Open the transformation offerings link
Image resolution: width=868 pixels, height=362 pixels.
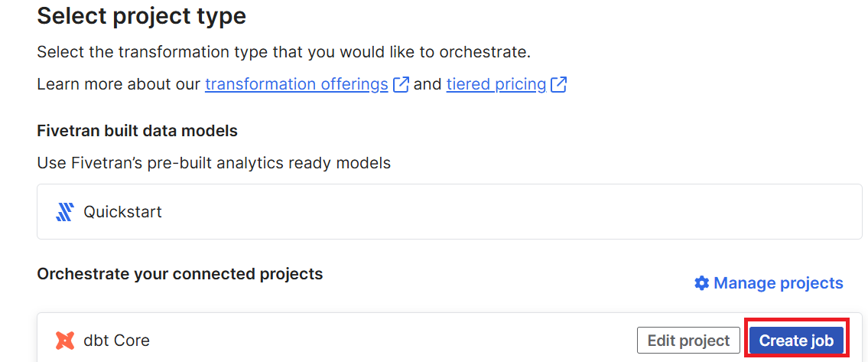pyautogui.click(x=296, y=84)
